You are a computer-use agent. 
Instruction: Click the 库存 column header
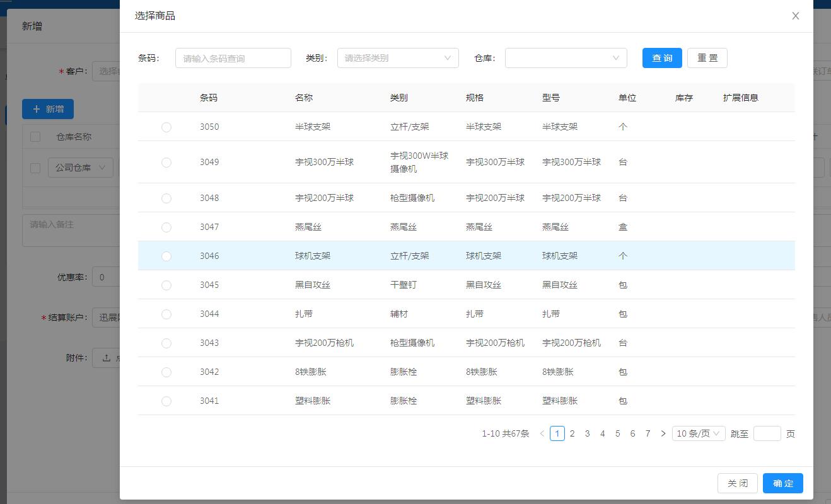click(x=684, y=98)
